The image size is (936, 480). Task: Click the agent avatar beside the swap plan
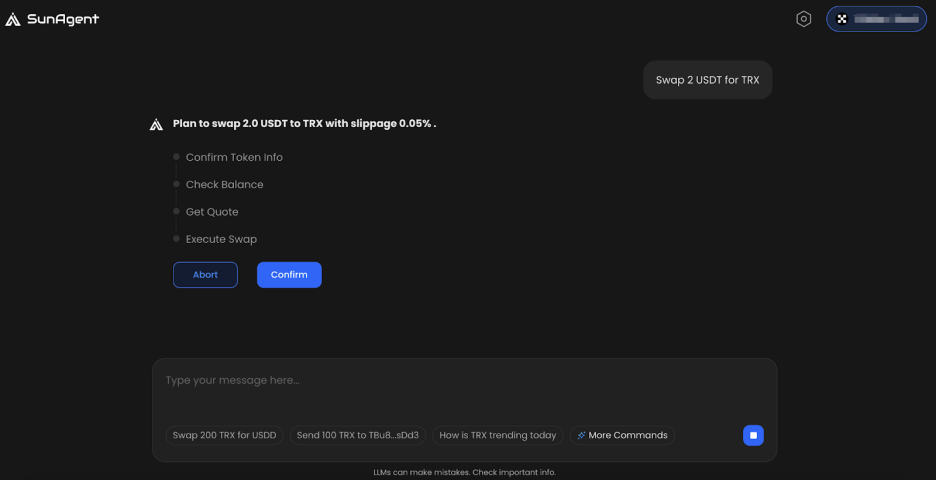click(x=156, y=124)
